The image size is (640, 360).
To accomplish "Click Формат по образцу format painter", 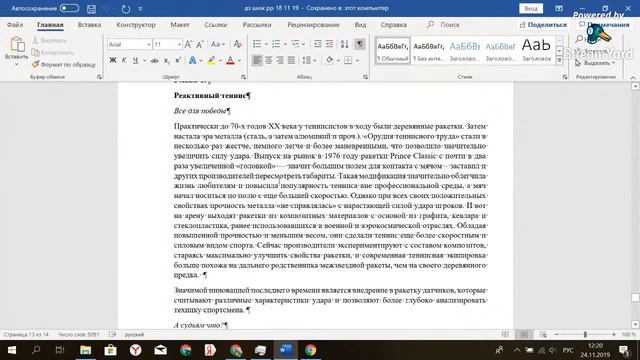I will click(64, 64).
